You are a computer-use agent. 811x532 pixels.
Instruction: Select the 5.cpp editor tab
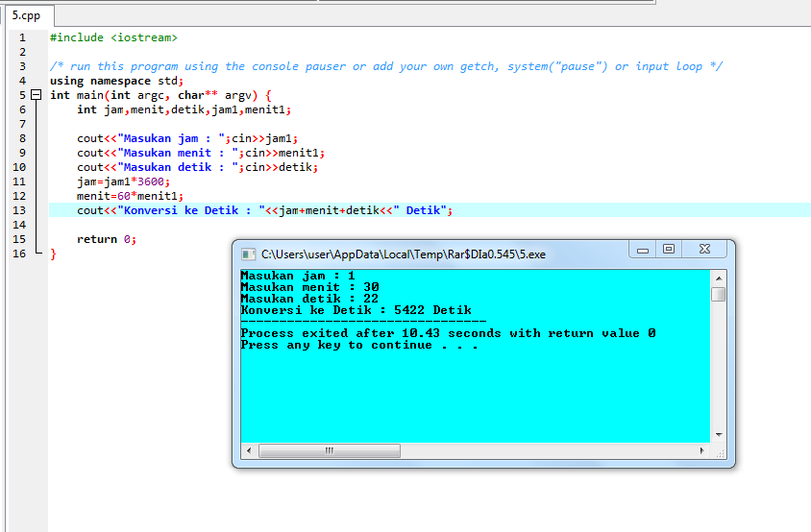[x=27, y=15]
